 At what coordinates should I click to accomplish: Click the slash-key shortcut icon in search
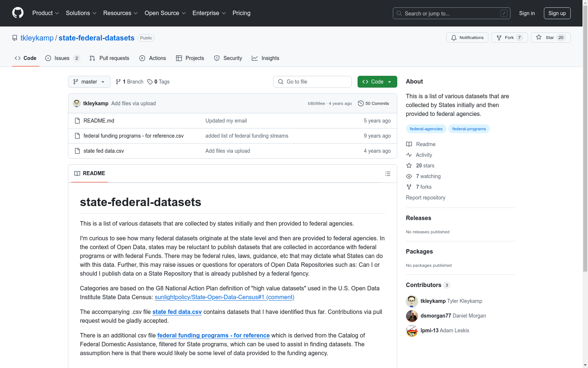coord(504,13)
